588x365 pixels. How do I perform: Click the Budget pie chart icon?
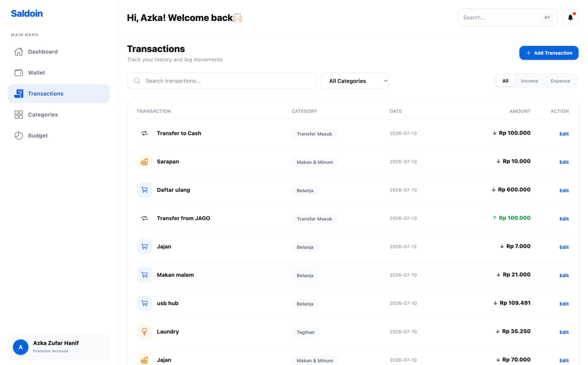[19, 135]
